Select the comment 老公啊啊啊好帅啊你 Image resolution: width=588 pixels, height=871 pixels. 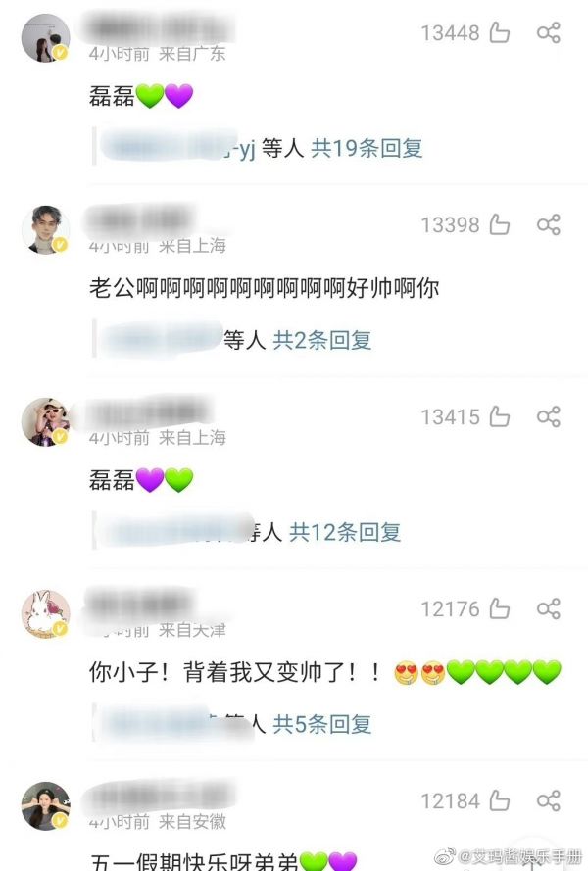[265, 288]
